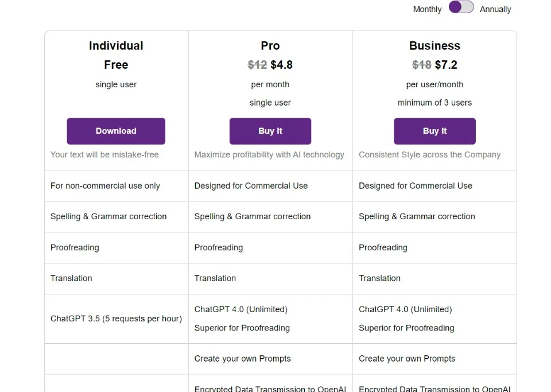The height and width of the screenshot is (392, 551).
Task: Click 'ChatGPT 3.5 (5 requests per hour)' text
Action: click(116, 319)
